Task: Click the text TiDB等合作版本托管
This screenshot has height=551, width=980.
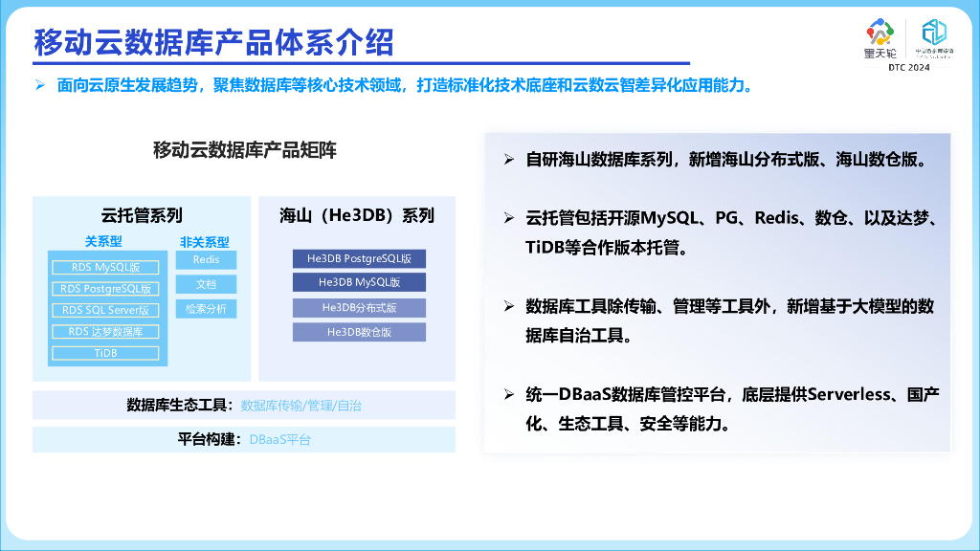Action: click(x=608, y=248)
